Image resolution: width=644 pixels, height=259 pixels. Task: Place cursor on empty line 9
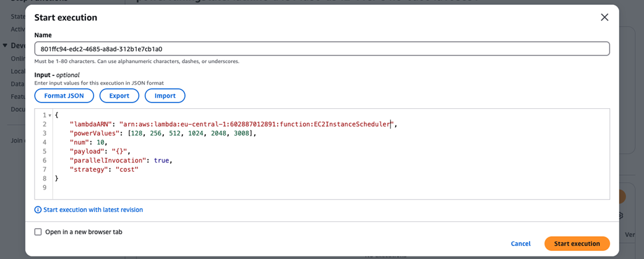tap(186, 187)
